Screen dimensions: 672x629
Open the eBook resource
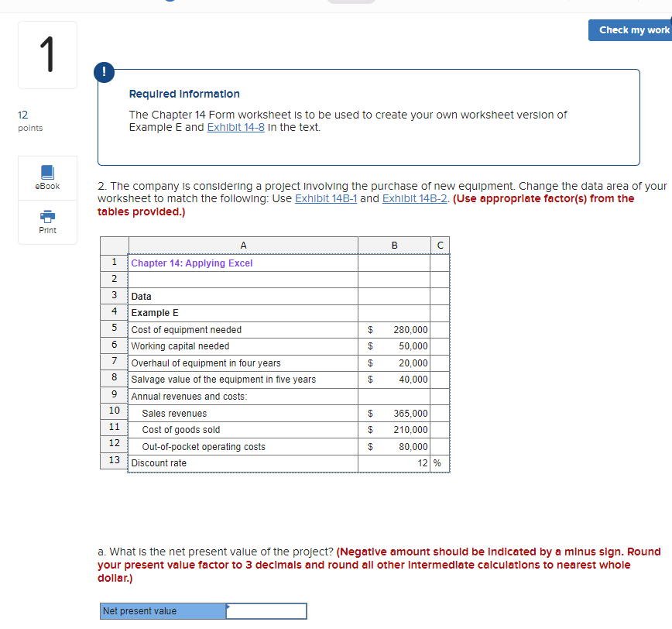47,177
